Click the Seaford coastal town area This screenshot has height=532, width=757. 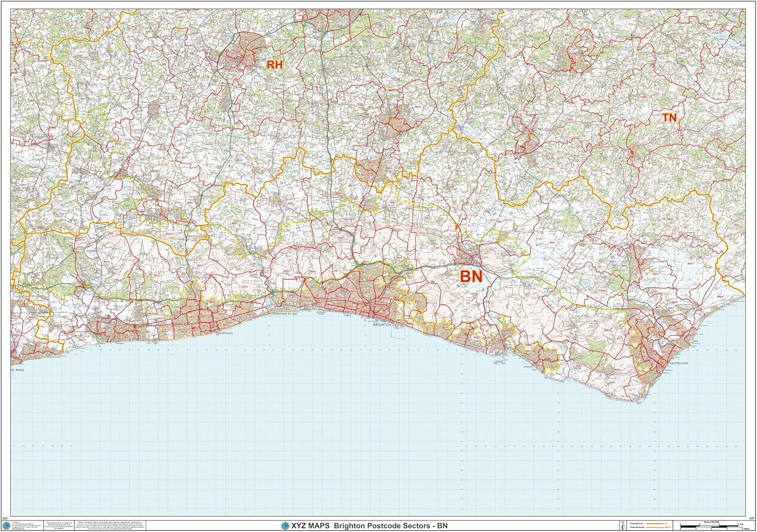pyautogui.click(x=528, y=367)
